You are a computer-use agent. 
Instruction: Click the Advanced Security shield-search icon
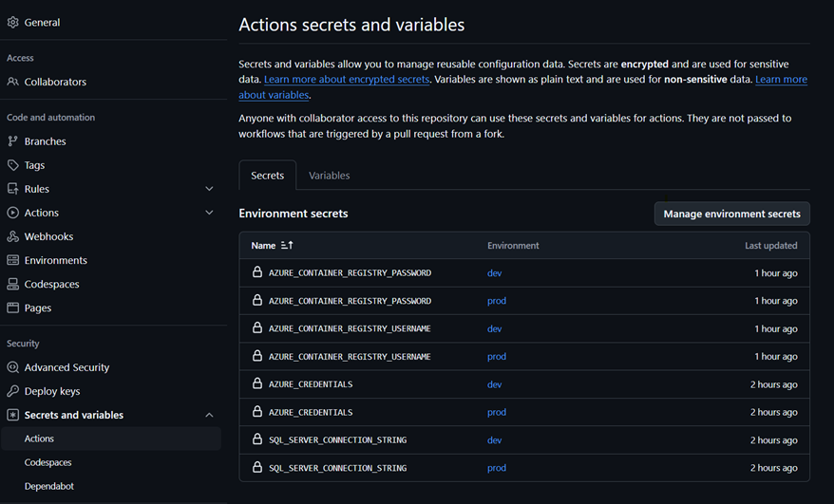point(12,367)
